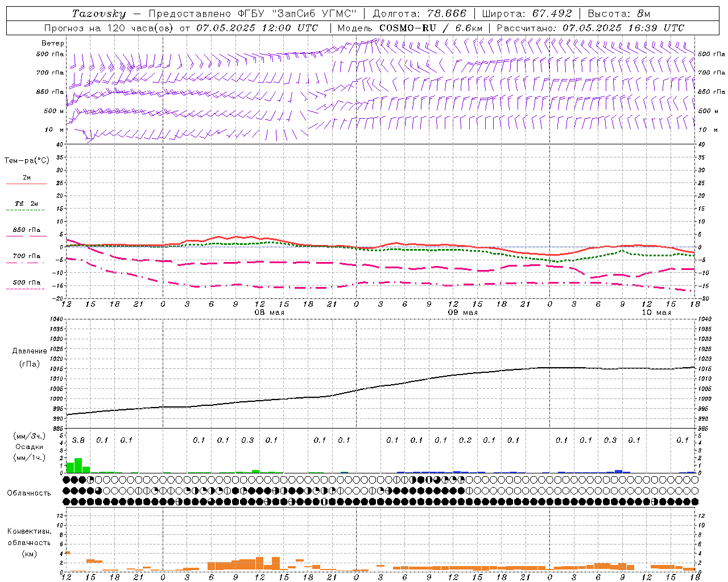Click the "Конвективн." convective cloud label

[x=29, y=531]
